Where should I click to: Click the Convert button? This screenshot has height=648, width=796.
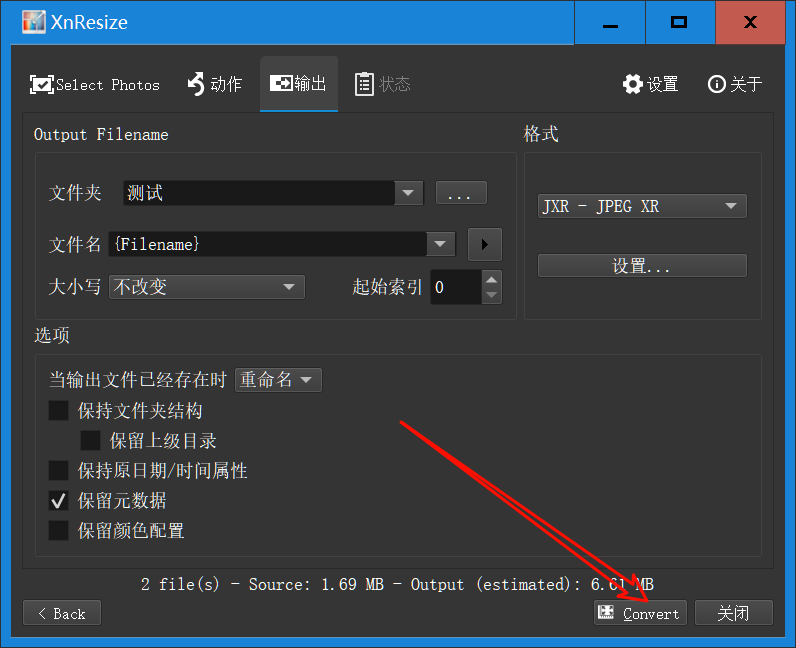click(x=640, y=613)
